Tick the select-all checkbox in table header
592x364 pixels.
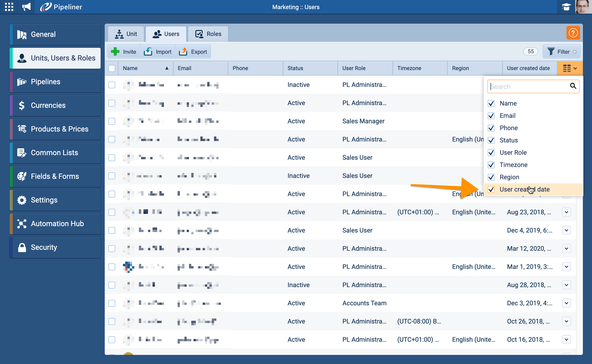(x=112, y=68)
